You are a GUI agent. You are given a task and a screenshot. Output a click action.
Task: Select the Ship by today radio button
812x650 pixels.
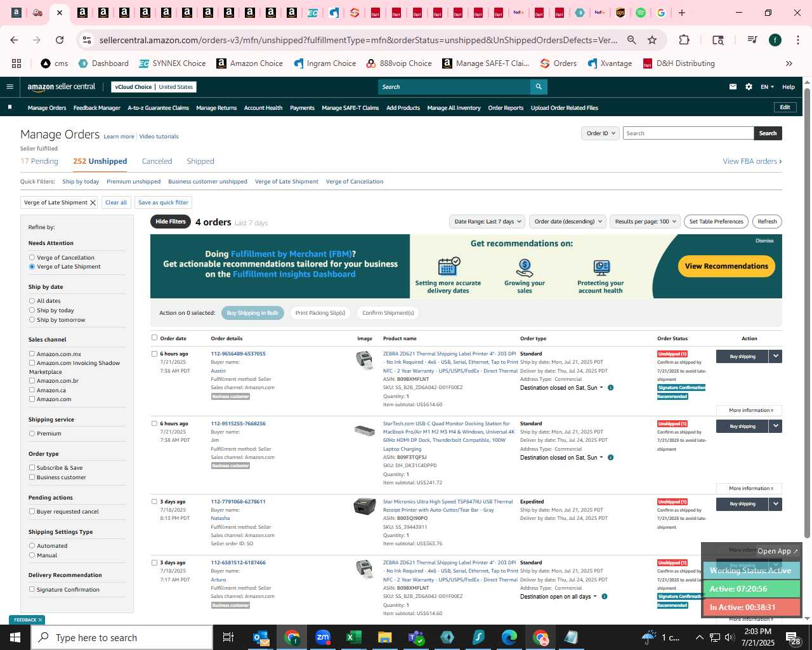[x=32, y=310]
